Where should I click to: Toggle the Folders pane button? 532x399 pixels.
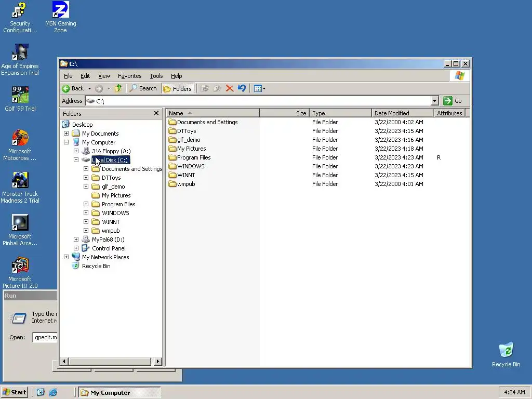pyautogui.click(x=178, y=88)
